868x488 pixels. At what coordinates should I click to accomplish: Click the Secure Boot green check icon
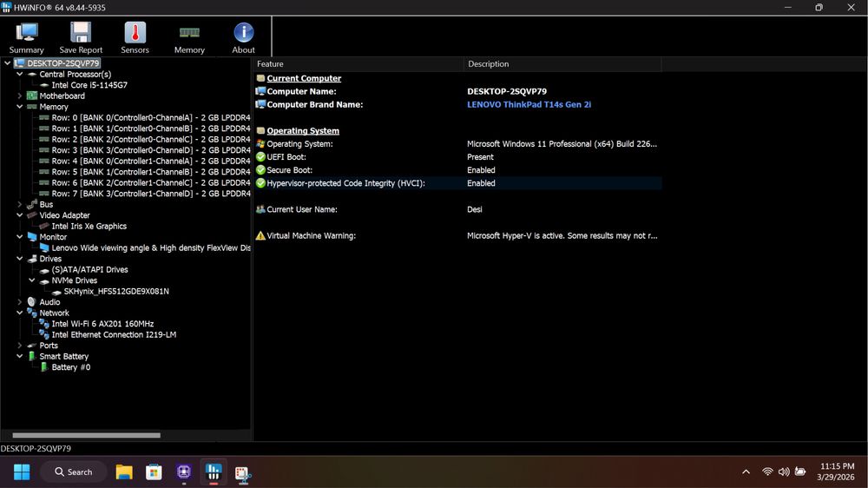[260, 170]
